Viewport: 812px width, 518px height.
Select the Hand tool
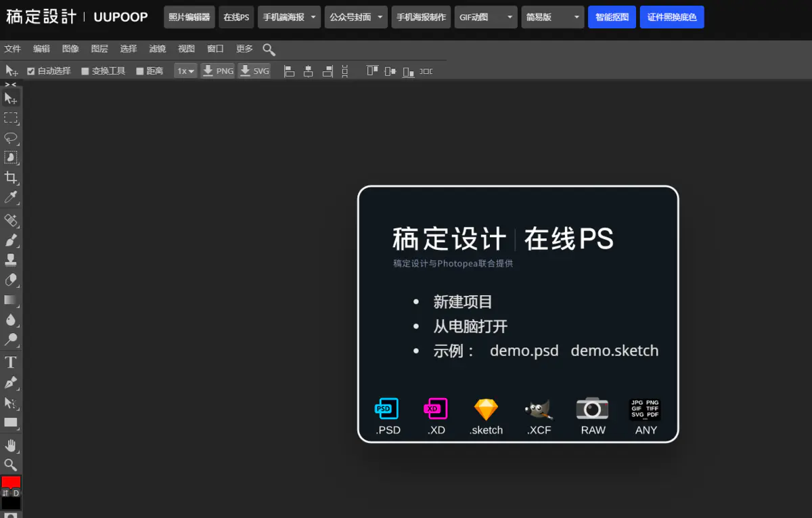11,445
